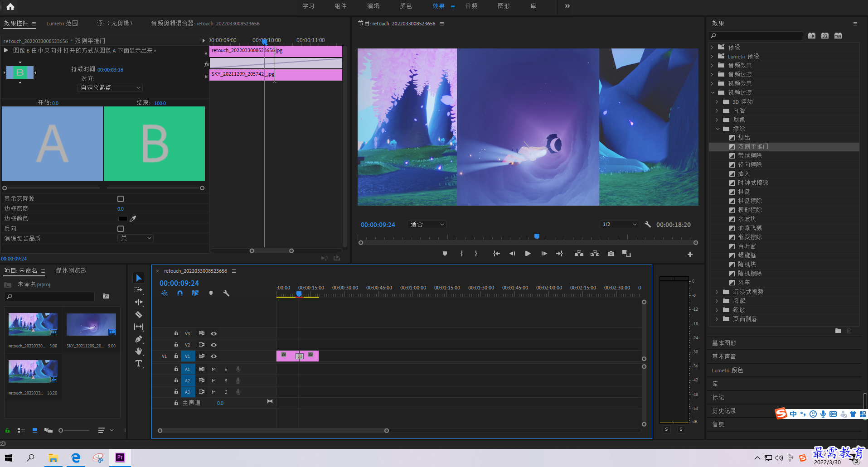
Task: Switch to the 学习 workspace
Action: pos(308,6)
